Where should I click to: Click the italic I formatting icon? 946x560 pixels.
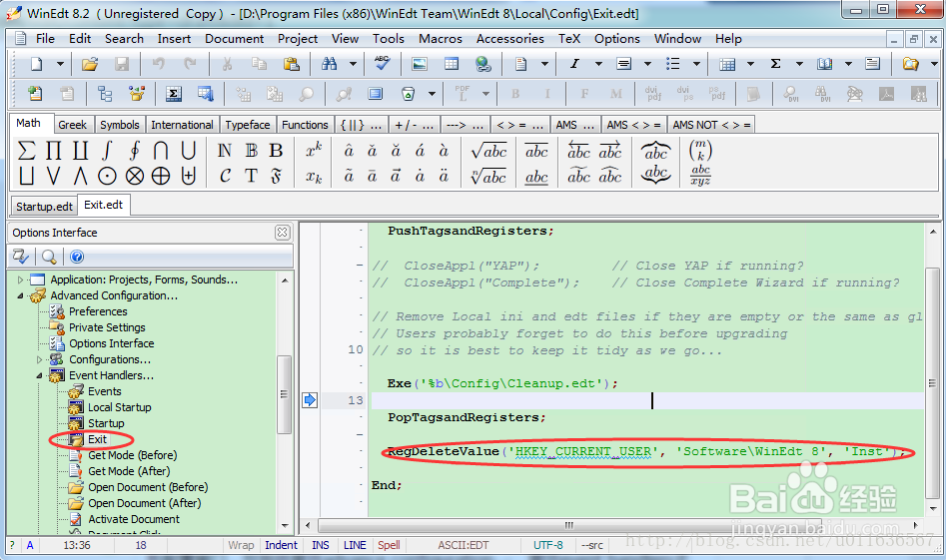[x=574, y=64]
